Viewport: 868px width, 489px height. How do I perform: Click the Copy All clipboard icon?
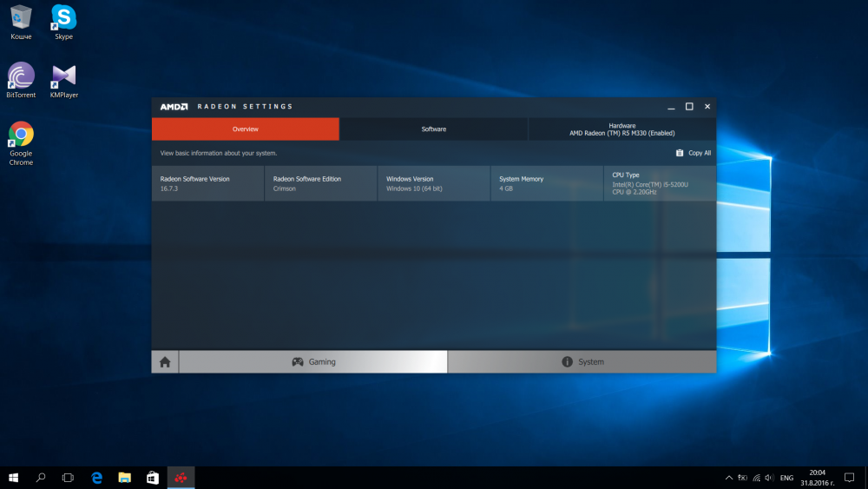click(680, 153)
